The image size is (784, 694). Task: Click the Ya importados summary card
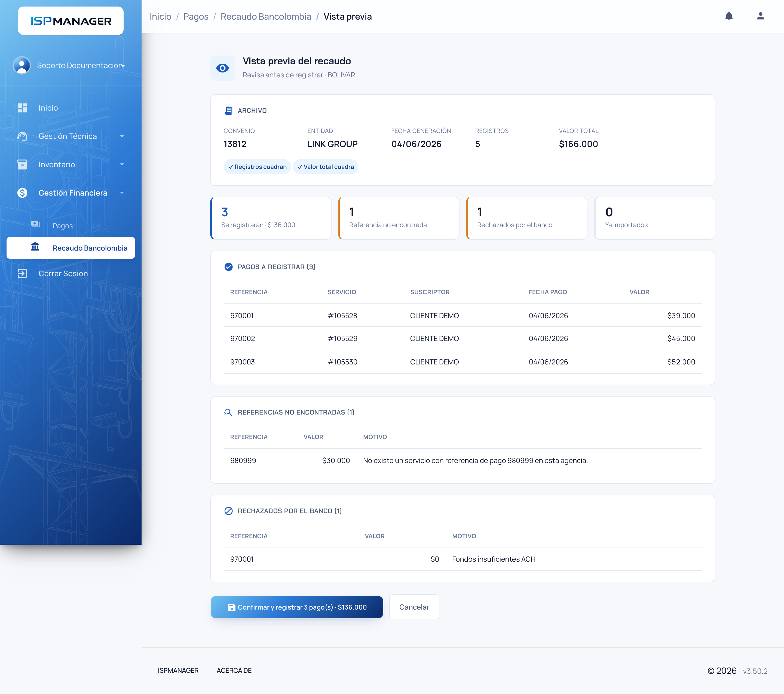[655, 218]
